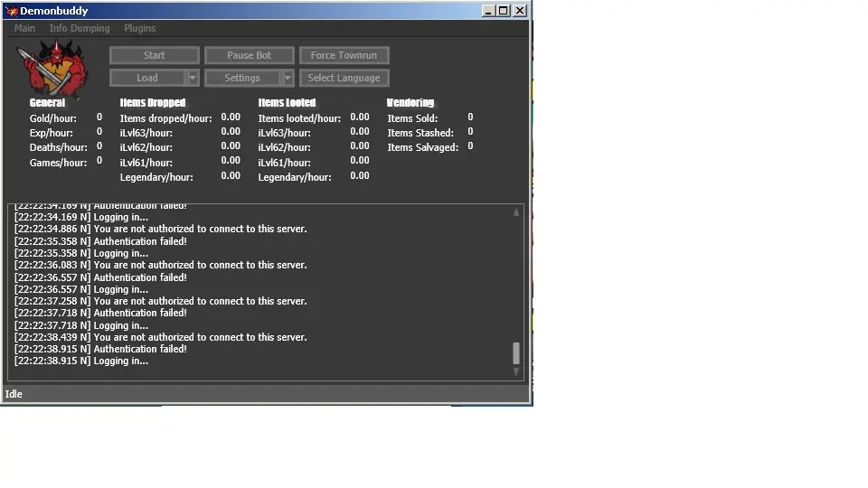Click log line 22:22:38.915 Authentication failed!
The image size is (868, 488).
[100, 349]
